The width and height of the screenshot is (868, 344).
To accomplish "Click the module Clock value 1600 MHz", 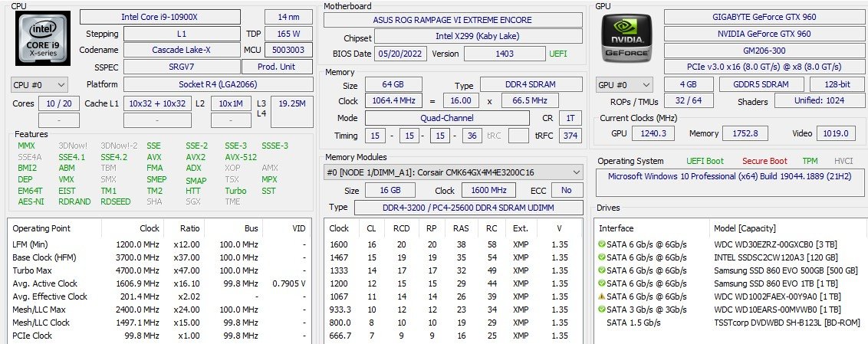I will coord(488,190).
